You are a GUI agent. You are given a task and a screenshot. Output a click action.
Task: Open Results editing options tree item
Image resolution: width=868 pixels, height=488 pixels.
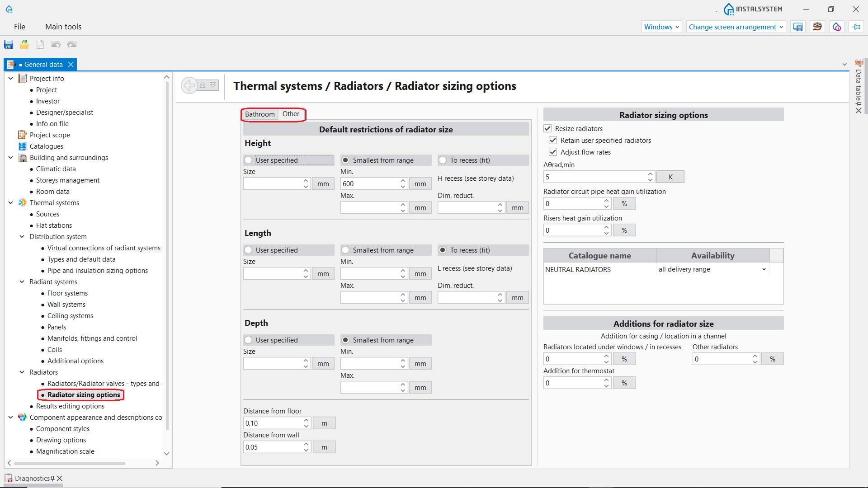70,406
